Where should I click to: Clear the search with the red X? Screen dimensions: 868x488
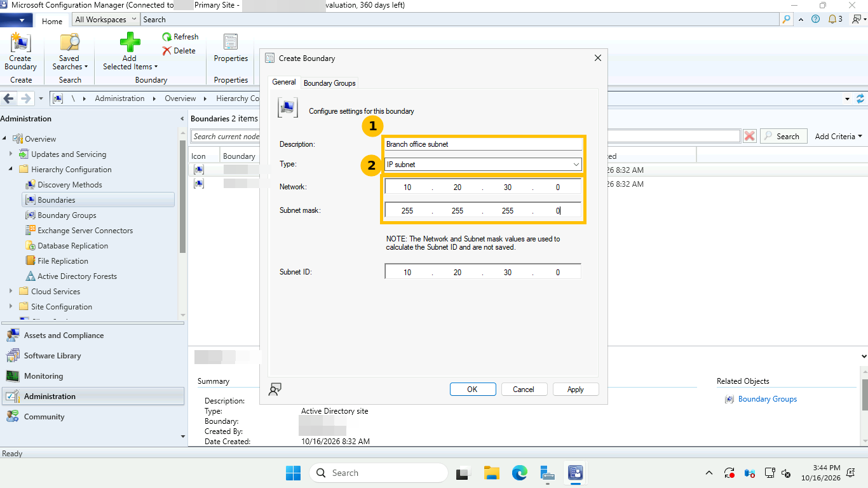pos(750,136)
